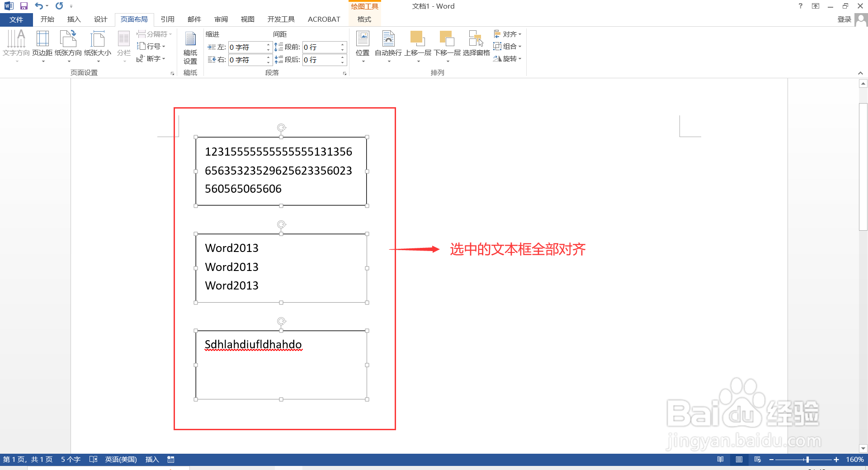Image resolution: width=868 pixels, height=470 pixels.
Task: Open the Position (位置) tool
Action: (x=363, y=46)
